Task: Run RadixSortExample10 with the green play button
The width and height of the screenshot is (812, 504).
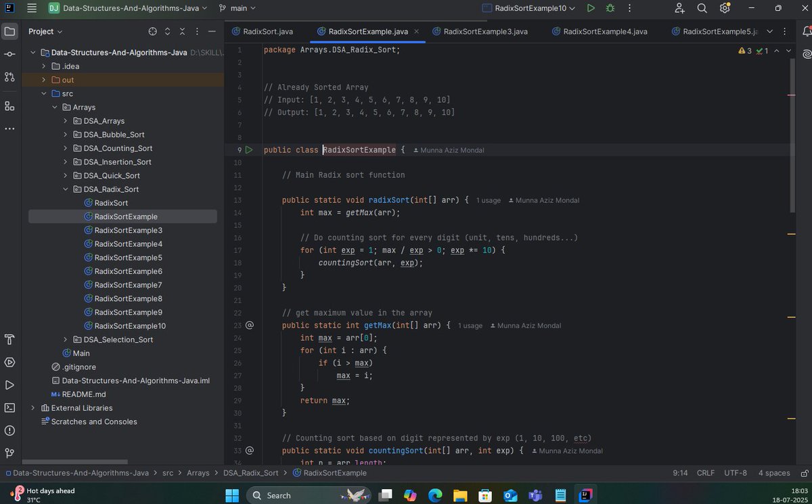Action: (591, 8)
